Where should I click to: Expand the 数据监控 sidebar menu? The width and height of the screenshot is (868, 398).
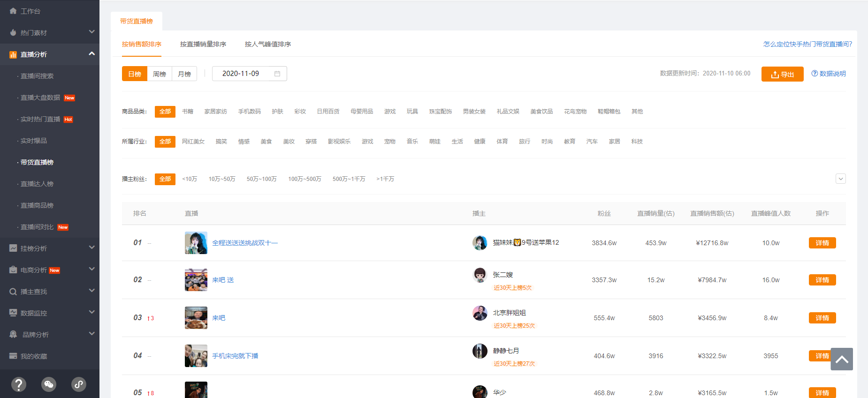[92, 312]
